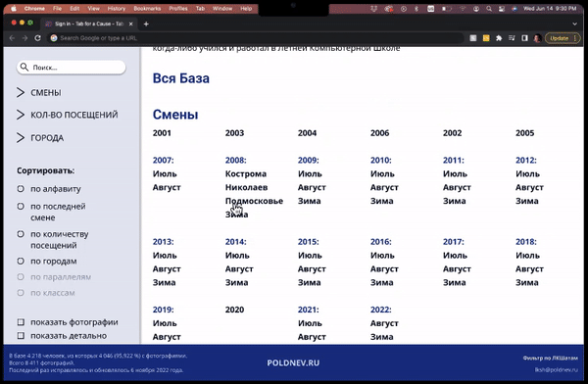588x384 pixels.
Task: Select sort по последней смене
Action: pyautogui.click(x=21, y=207)
